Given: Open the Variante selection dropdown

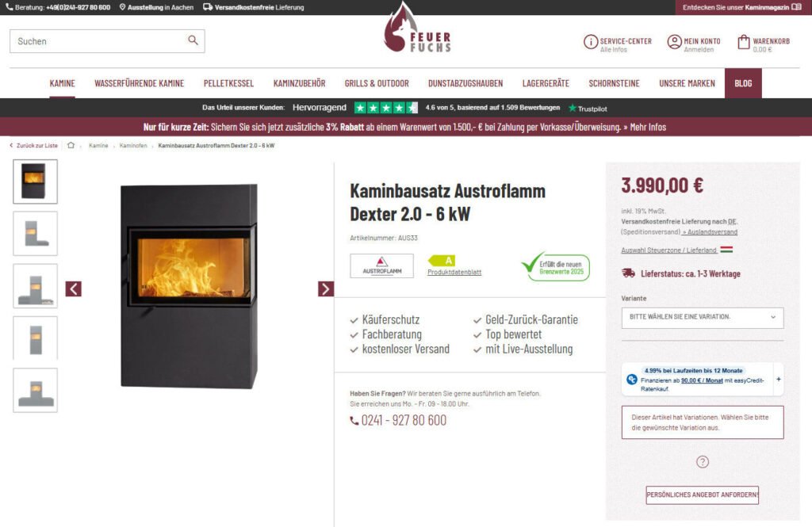Looking at the screenshot, I should [703, 317].
